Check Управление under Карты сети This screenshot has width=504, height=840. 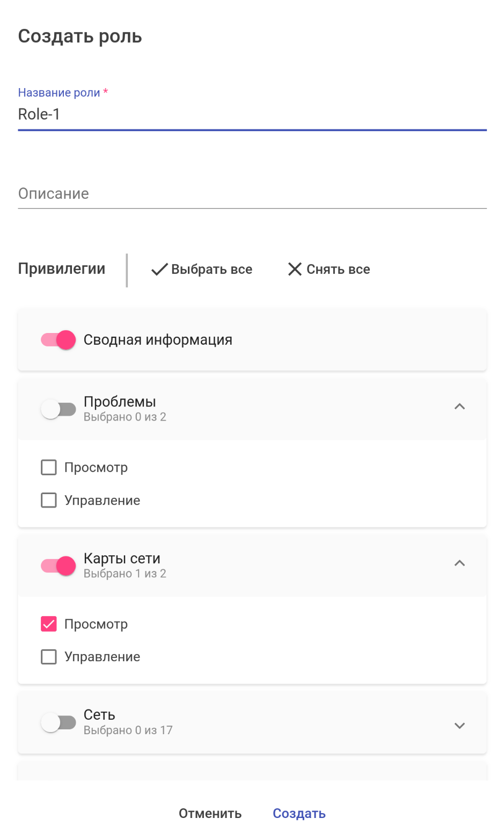pyautogui.click(x=49, y=657)
